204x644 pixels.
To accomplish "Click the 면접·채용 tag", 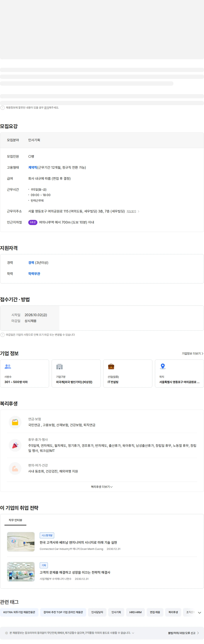I will point(155,612).
